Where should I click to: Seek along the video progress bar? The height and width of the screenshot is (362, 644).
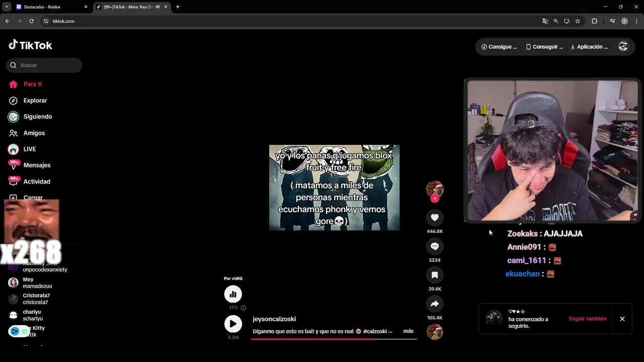tap(334, 339)
